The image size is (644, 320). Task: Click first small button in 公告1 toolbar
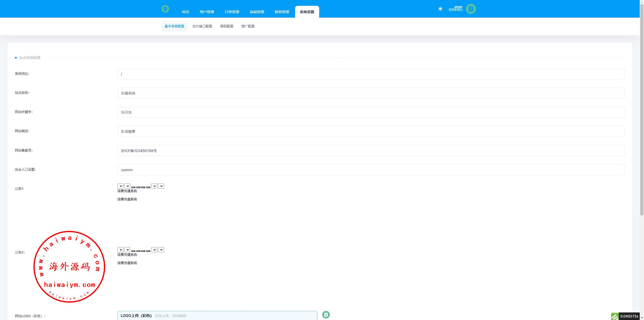(133, 187)
